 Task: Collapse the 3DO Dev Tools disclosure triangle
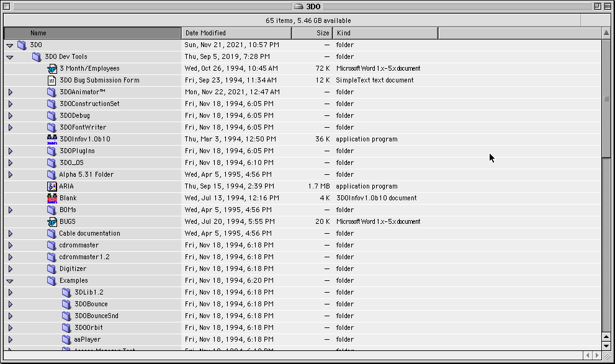click(10, 57)
